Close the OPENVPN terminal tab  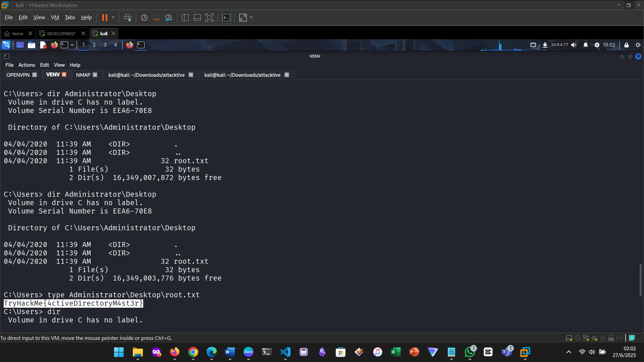pyautogui.click(x=35, y=75)
